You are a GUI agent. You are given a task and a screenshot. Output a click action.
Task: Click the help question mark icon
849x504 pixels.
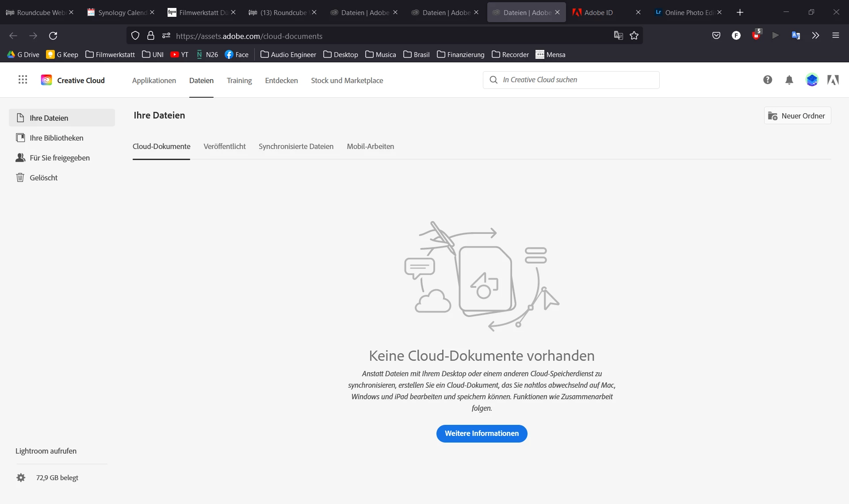768,80
